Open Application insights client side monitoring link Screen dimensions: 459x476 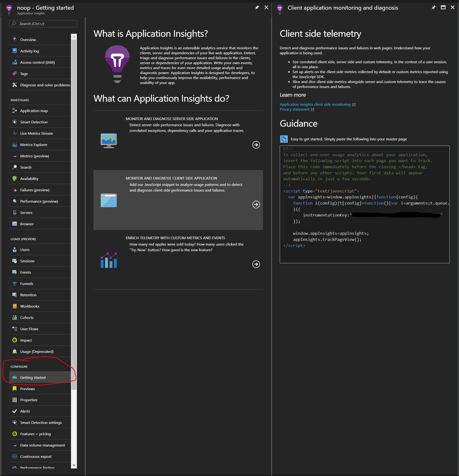pos(315,104)
